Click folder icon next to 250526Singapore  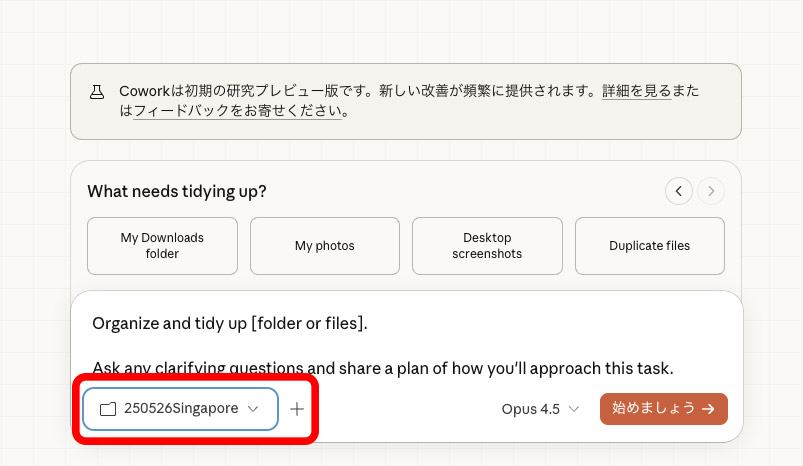click(108, 409)
